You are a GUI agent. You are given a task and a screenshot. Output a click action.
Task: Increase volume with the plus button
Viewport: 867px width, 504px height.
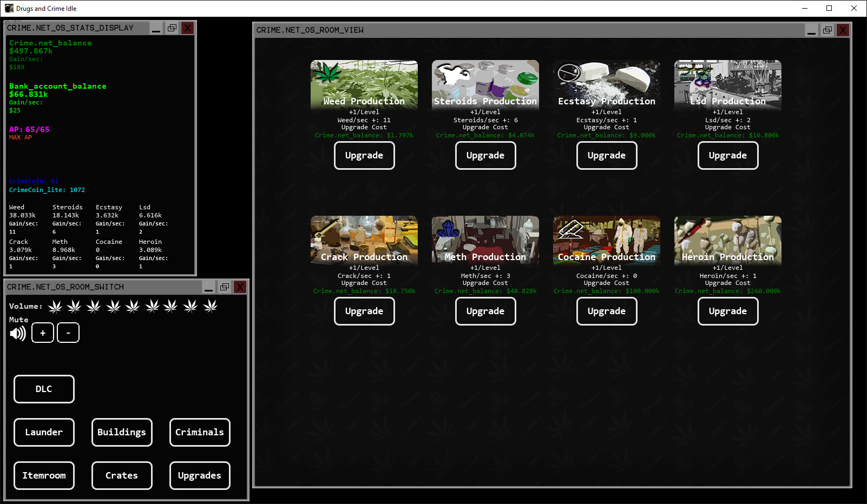(42, 333)
